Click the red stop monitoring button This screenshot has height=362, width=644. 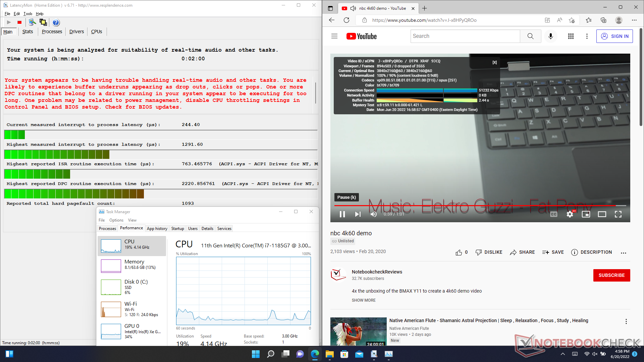tap(19, 22)
